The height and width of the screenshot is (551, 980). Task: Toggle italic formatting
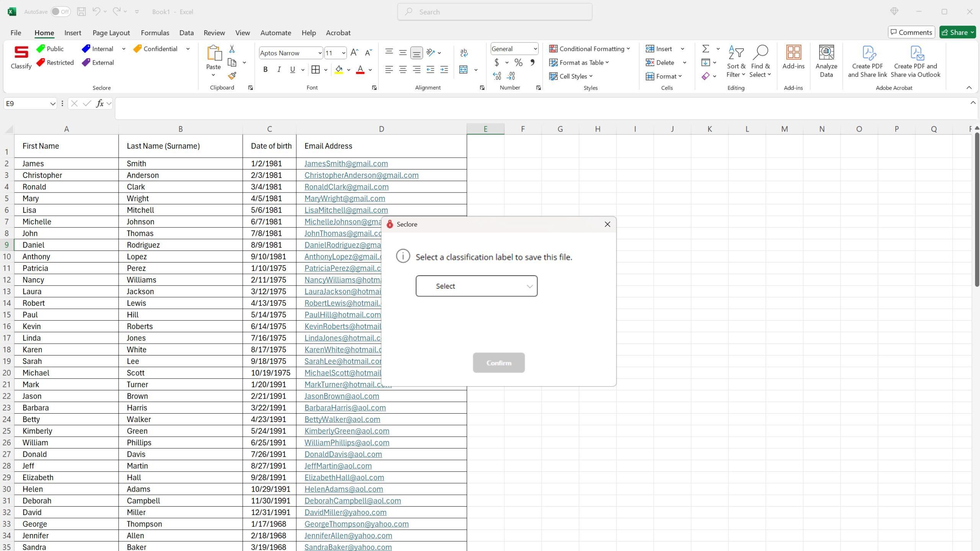tap(279, 70)
